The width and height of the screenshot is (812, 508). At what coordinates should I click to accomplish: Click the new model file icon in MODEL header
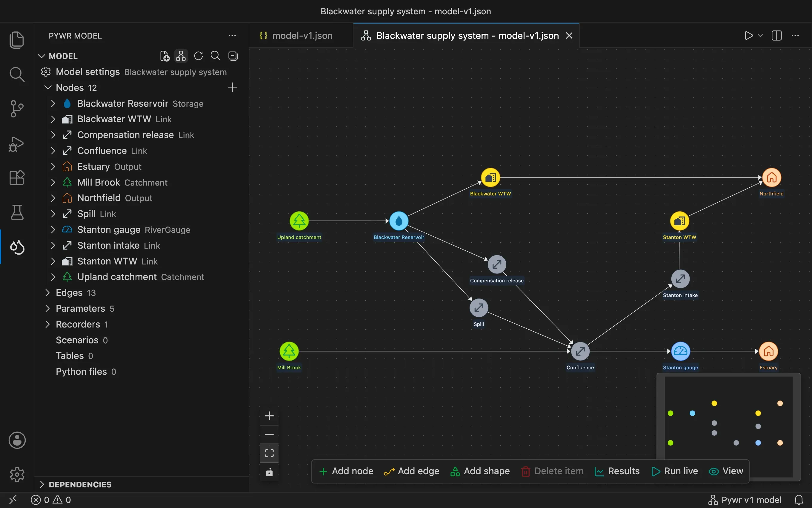coord(165,56)
